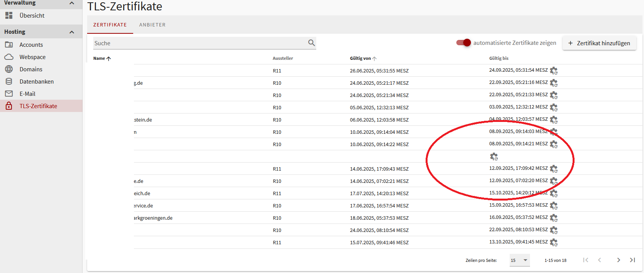Image resolution: width=644 pixels, height=273 pixels.
Task: Open the Zeilen pro Seite dropdown
Action: tap(520, 260)
